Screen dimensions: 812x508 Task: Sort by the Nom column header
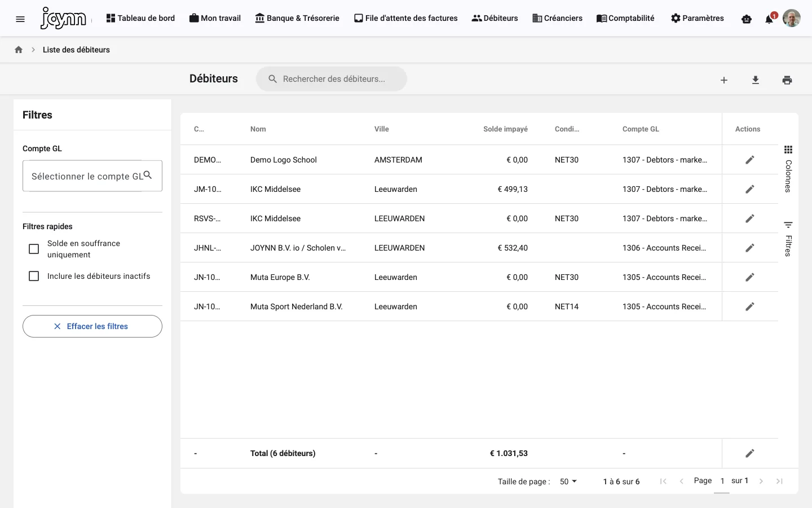(x=258, y=129)
